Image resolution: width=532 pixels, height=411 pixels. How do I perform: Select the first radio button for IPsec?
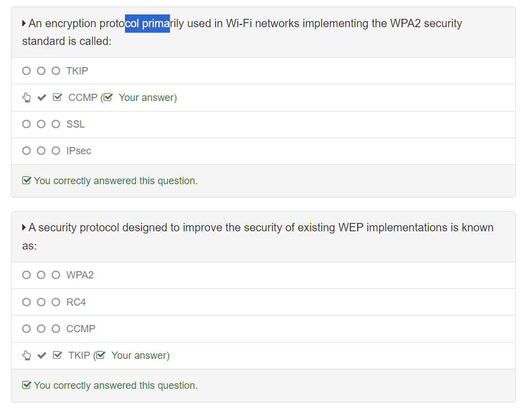(26, 151)
